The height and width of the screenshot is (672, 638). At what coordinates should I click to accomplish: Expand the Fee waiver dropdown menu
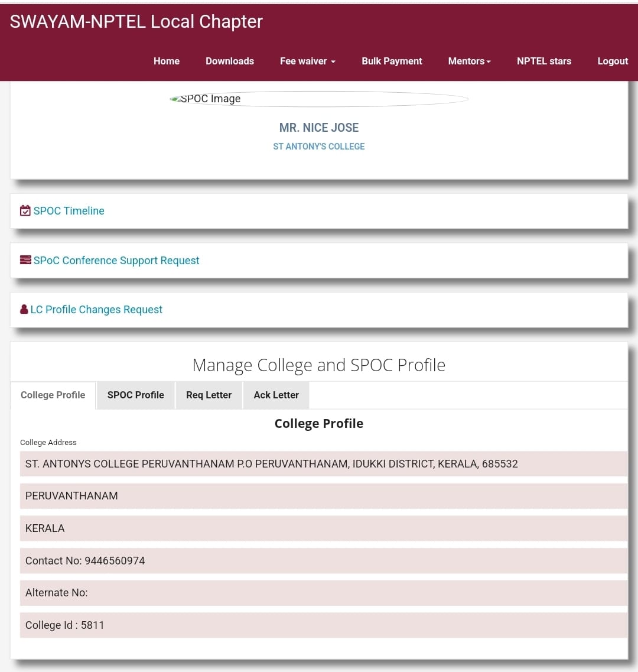(x=307, y=61)
